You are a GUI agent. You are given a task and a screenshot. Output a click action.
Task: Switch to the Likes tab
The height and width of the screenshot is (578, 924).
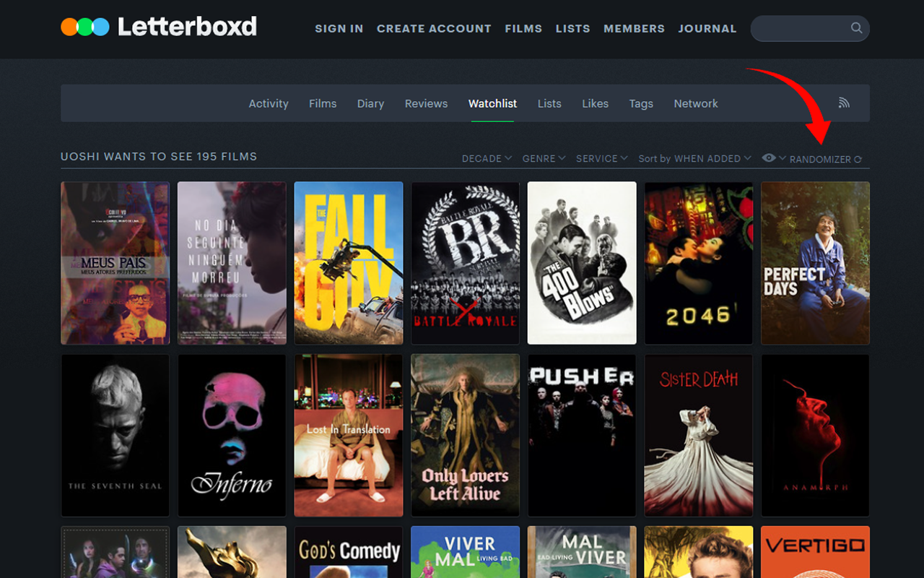(595, 103)
